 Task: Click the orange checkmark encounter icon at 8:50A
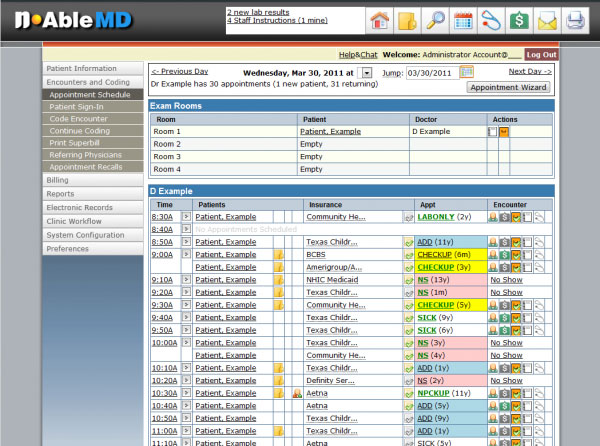pyautogui.click(x=516, y=243)
